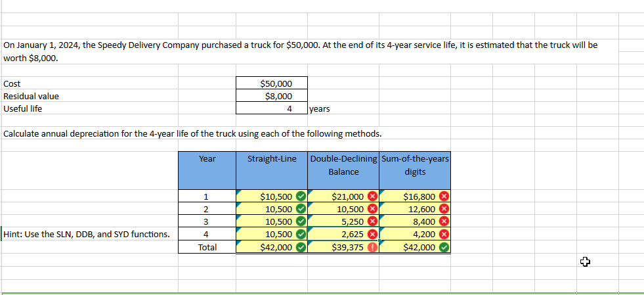Select the 'Year' column header
The image size is (644, 295).
click(x=207, y=170)
